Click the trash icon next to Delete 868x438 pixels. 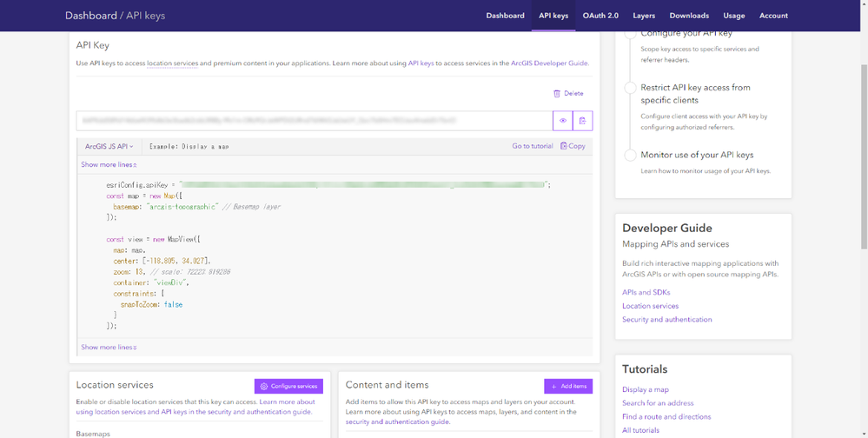pos(557,94)
